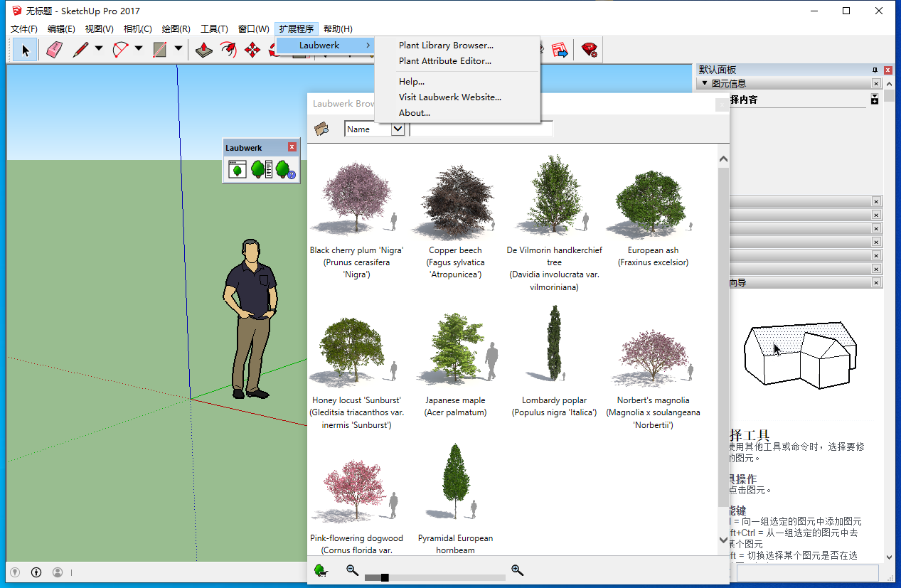Select the Copper beech tree thumbnail
This screenshot has height=588, width=901.
point(455,201)
